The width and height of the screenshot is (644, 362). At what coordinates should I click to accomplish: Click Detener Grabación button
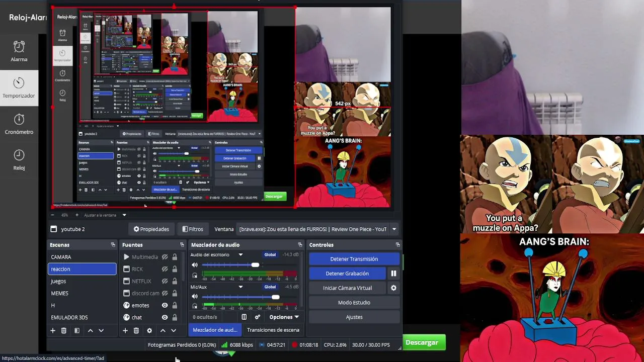click(347, 274)
